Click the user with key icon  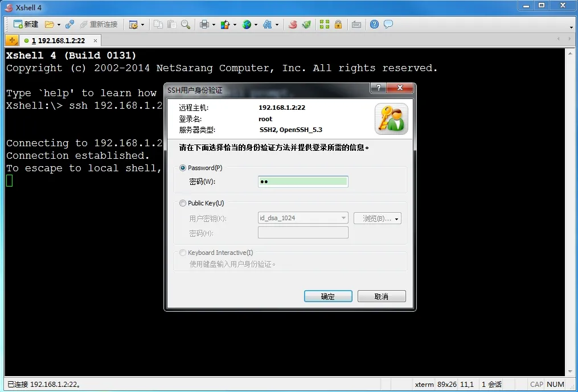tap(391, 119)
